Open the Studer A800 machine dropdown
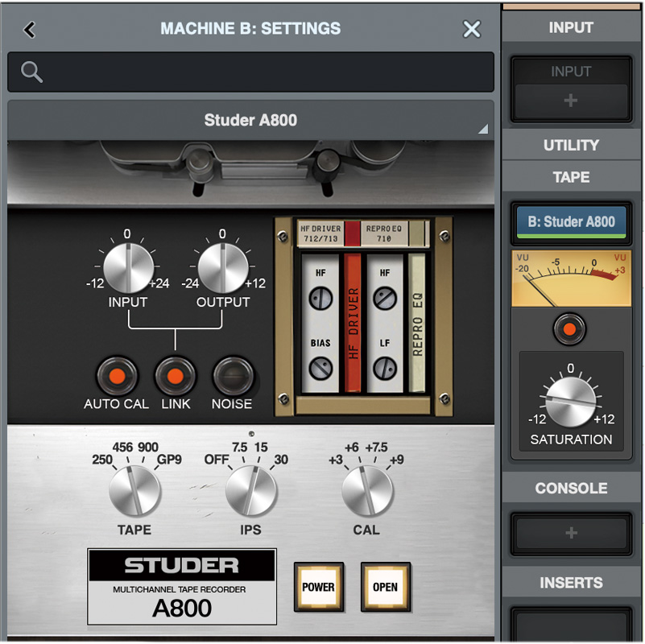645x644 pixels. 250,120
